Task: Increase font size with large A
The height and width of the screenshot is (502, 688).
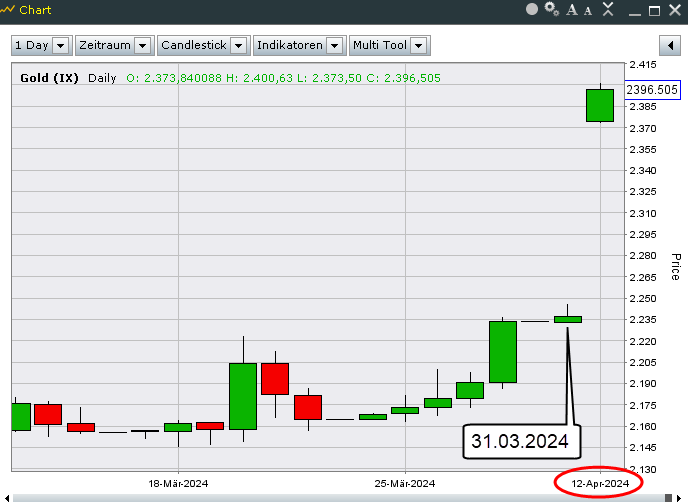Action: click(x=572, y=10)
